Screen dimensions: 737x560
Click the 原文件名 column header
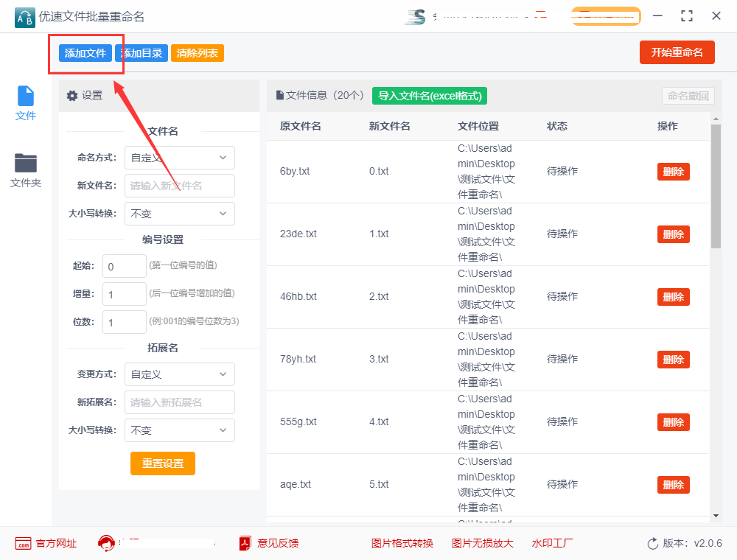[301, 126]
